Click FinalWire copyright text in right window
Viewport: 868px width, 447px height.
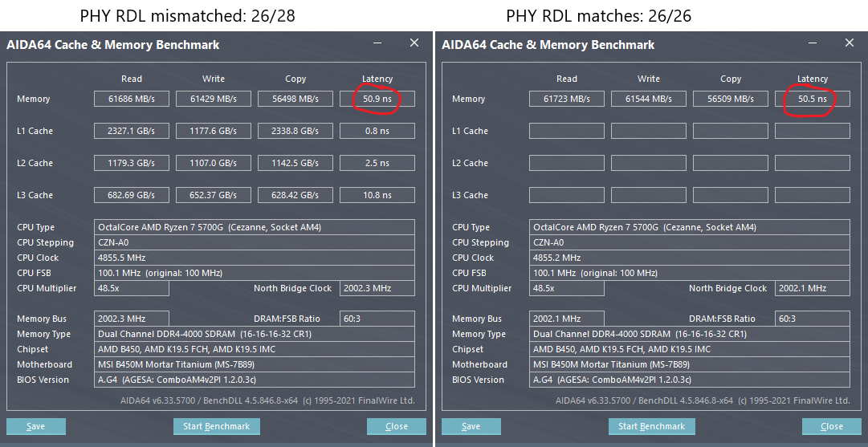[x=703, y=400]
